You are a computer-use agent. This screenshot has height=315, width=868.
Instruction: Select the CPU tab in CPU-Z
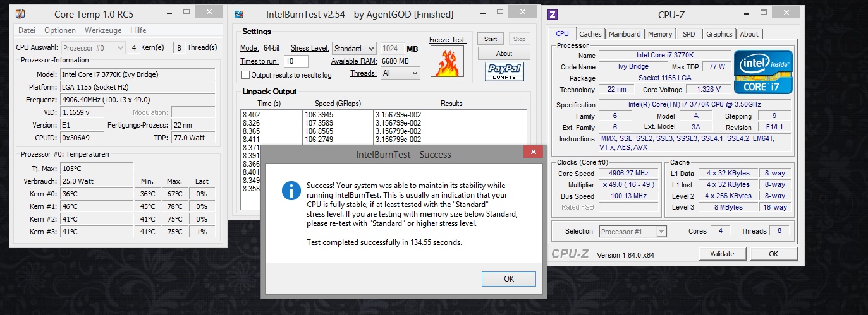tap(562, 34)
